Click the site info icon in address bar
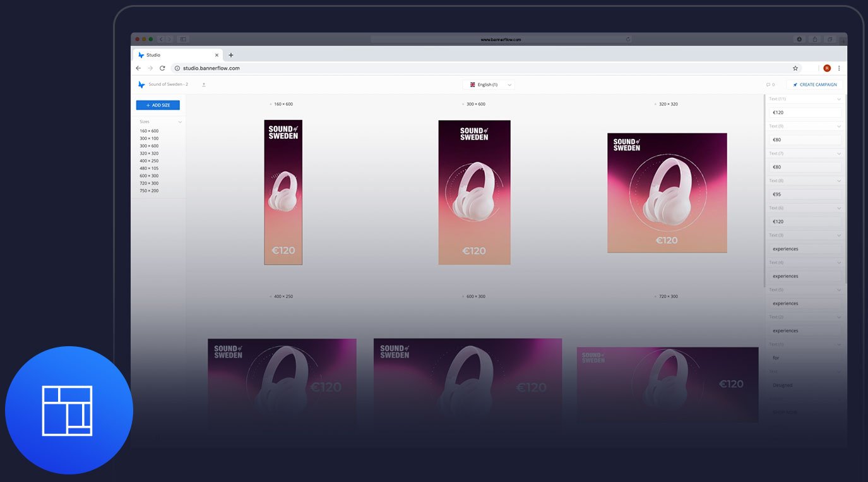 pos(177,68)
